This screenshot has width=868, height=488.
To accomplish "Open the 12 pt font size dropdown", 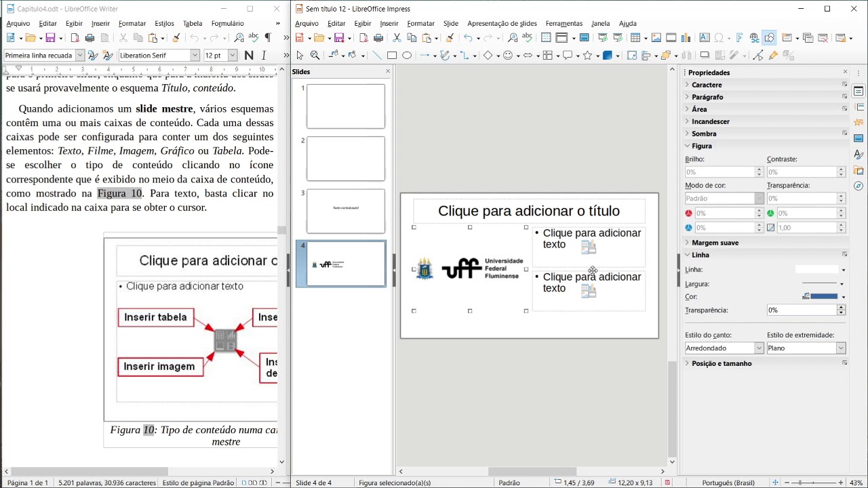I will 233,56.
